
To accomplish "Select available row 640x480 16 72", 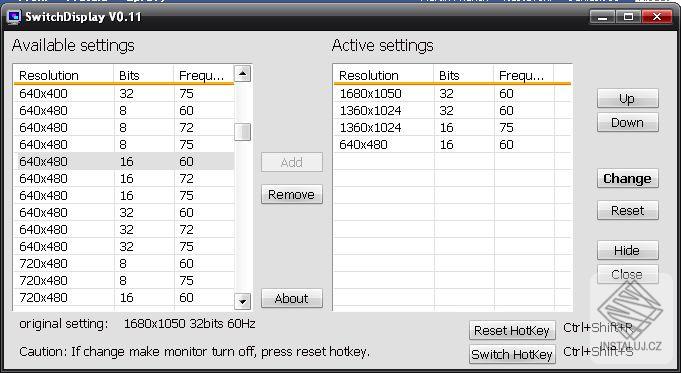I will 124,178.
